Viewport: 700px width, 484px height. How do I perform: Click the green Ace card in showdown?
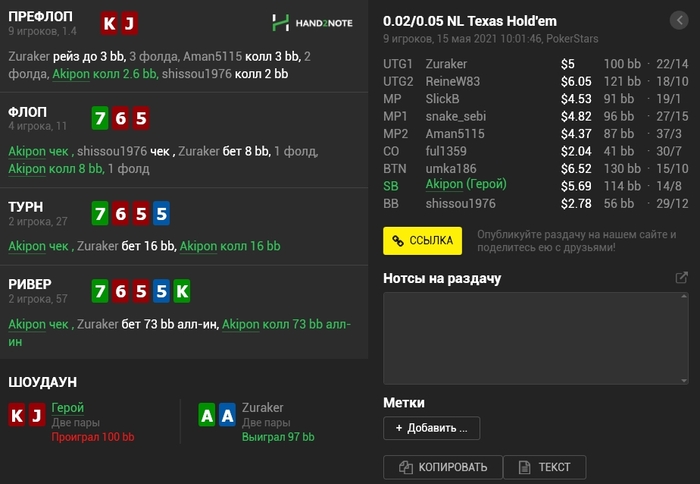click(x=206, y=415)
